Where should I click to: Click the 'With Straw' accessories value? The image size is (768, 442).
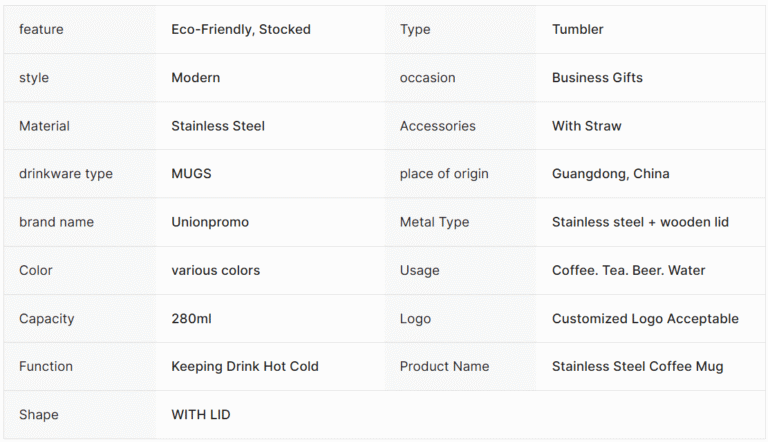click(x=587, y=126)
